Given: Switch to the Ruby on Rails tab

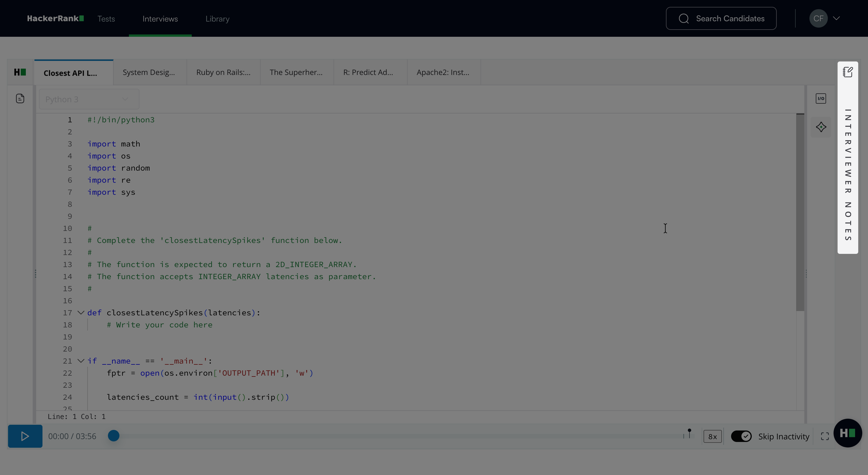Looking at the screenshot, I should [x=223, y=72].
